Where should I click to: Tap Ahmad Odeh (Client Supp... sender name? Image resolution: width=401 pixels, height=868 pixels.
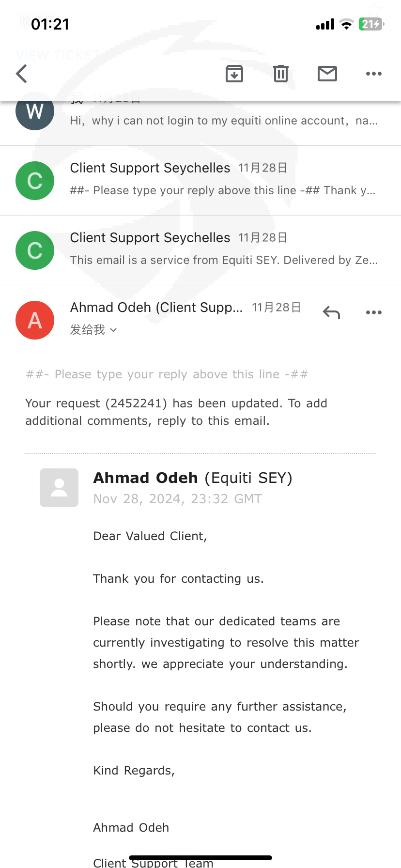click(x=156, y=308)
